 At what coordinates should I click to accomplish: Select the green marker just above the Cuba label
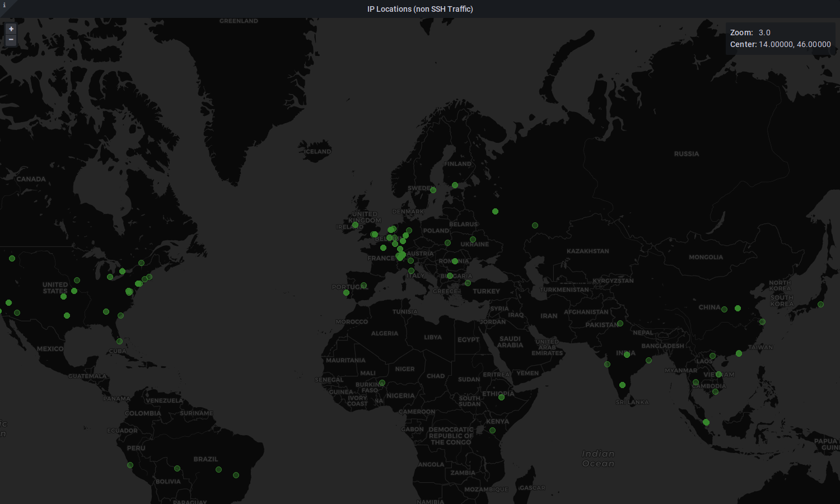[x=119, y=341]
